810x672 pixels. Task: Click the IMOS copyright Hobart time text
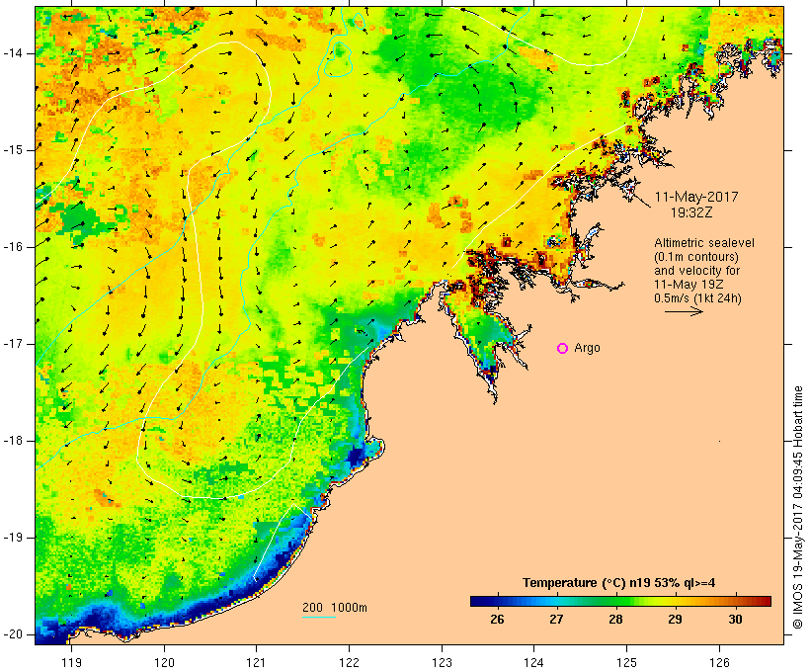click(797, 508)
